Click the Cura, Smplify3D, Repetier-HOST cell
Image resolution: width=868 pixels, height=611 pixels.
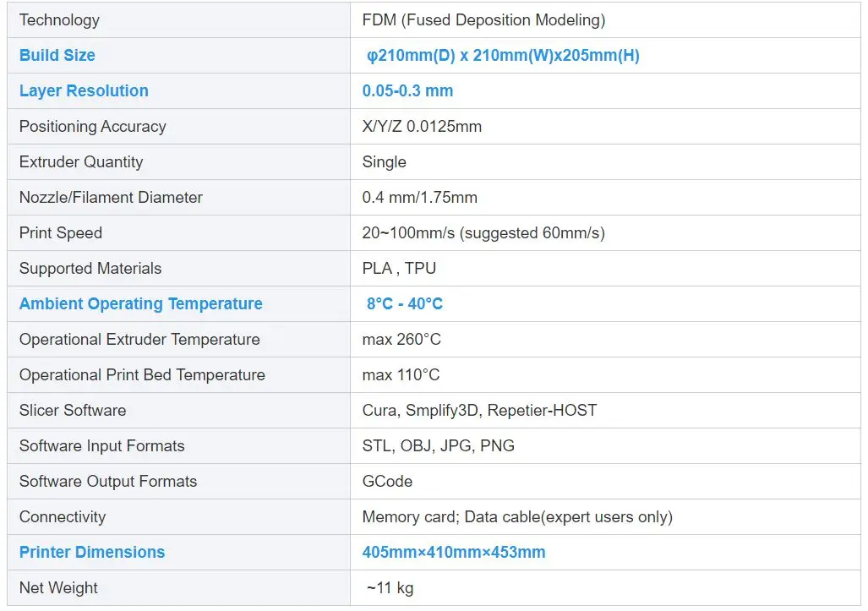click(479, 411)
